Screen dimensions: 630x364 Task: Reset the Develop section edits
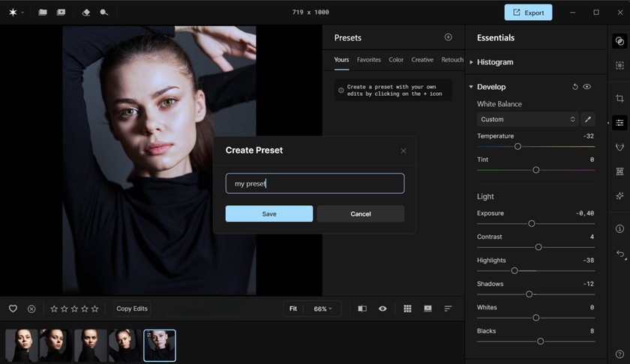[x=575, y=87]
